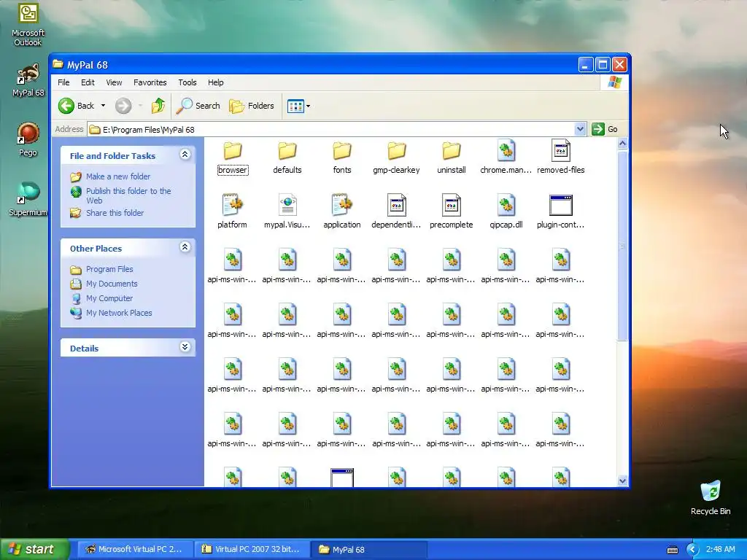Image resolution: width=747 pixels, height=560 pixels.
Task: Open the Help menu
Action: [215, 82]
